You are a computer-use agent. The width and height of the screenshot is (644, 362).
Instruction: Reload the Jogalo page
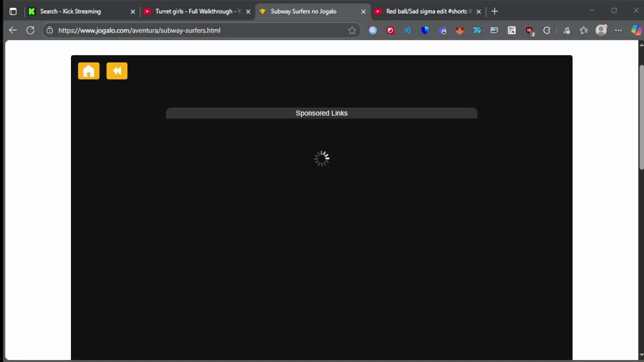(x=30, y=30)
